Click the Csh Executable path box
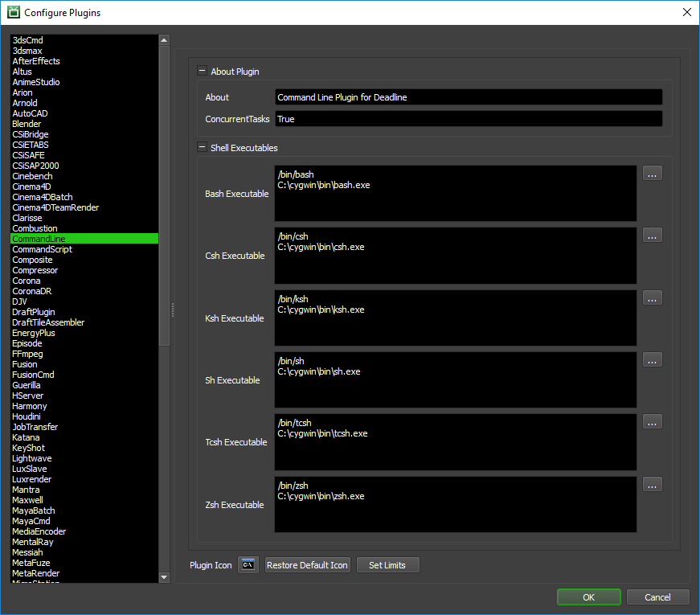Screen dimensions: 700x615 tap(456, 256)
